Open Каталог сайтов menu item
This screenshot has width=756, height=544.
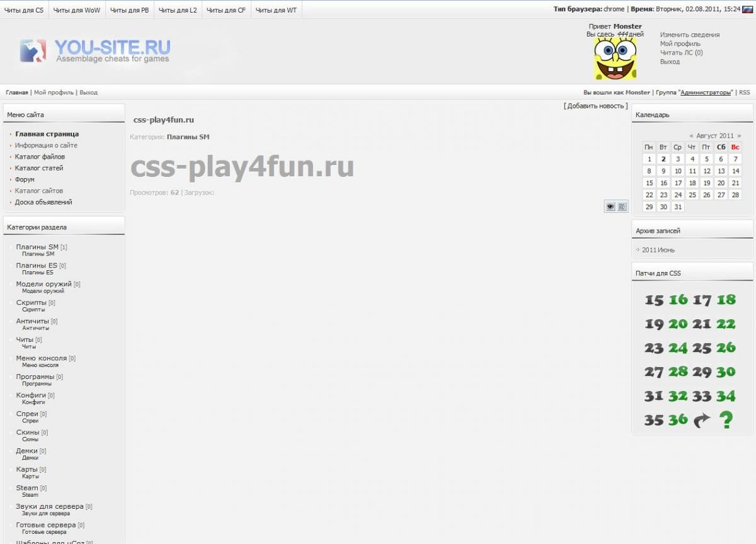click(39, 191)
